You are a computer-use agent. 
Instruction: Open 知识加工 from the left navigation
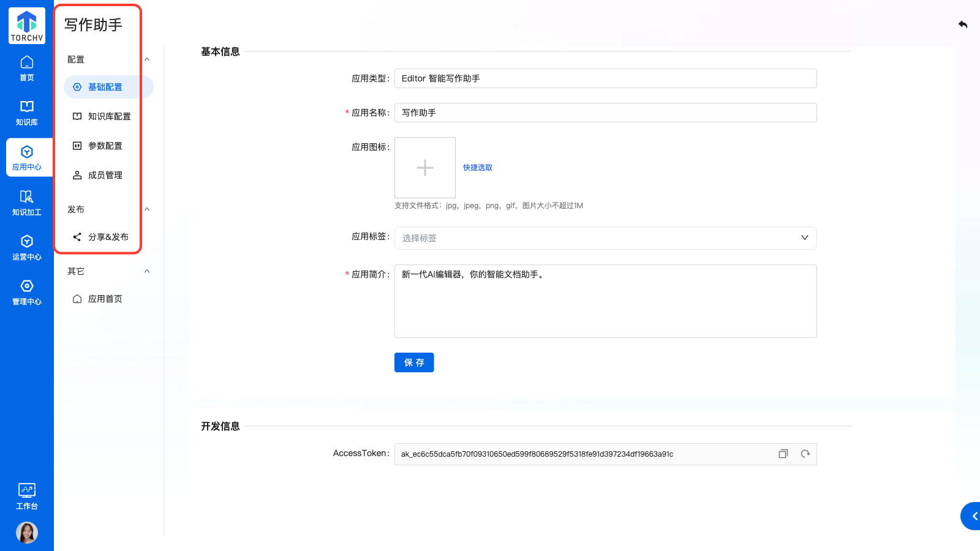[x=27, y=203]
